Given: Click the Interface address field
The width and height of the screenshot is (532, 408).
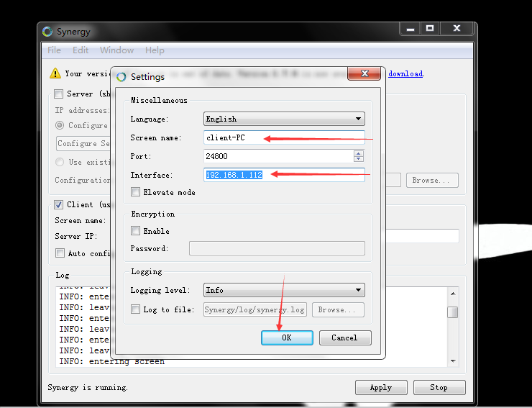Looking at the screenshot, I should (x=284, y=175).
